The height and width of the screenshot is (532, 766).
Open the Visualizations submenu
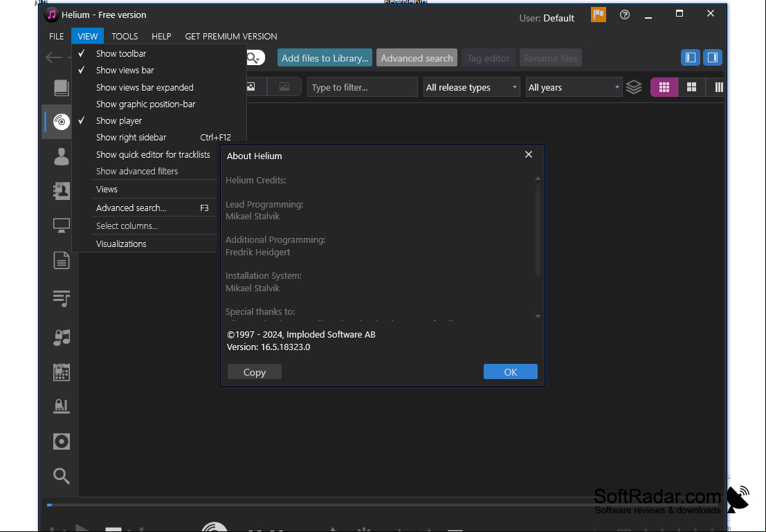coord(121,244)
